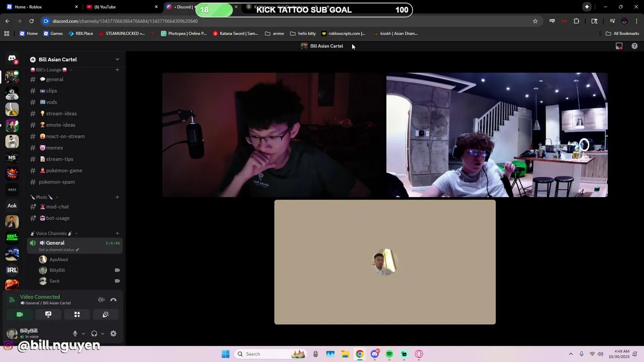Open the emote-ideas channel
This screenshot has width=644, height=362.
74,125
